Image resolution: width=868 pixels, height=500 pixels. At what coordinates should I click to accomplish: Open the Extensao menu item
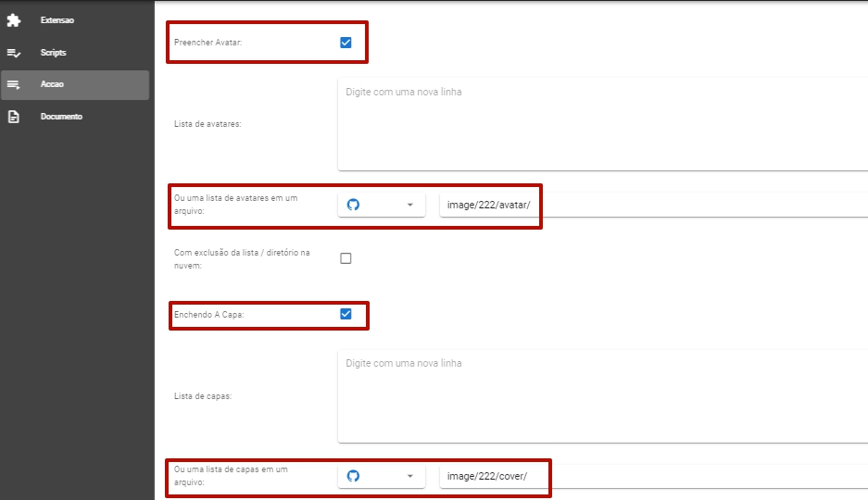(75, 20)
